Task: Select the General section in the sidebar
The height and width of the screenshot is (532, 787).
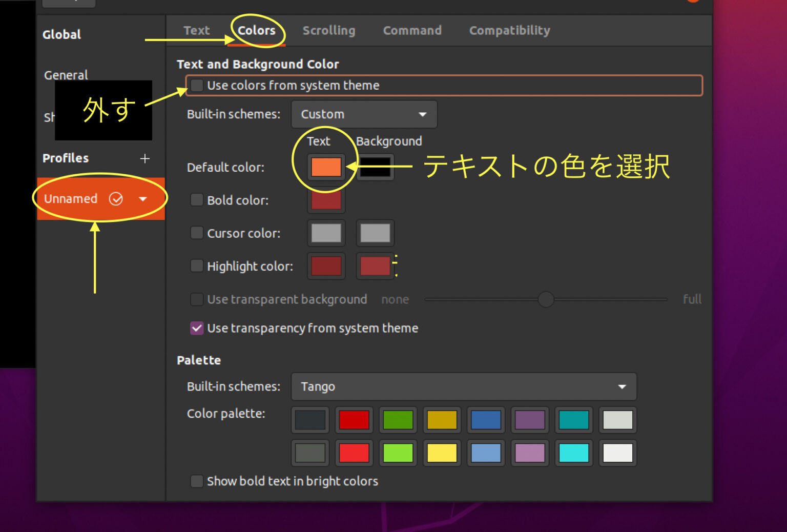Action: (x=66, y=75)
